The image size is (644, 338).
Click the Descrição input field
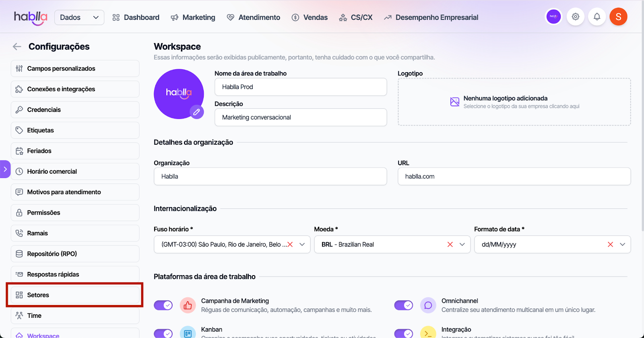300,117
